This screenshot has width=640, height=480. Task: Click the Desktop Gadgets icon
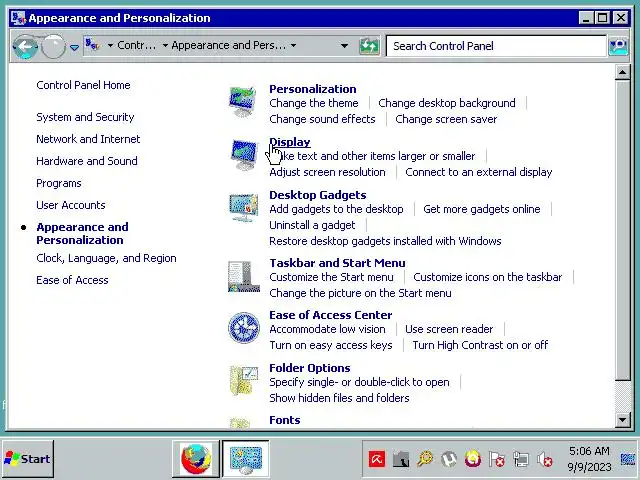pyautogui.click(x=244, y=208)
